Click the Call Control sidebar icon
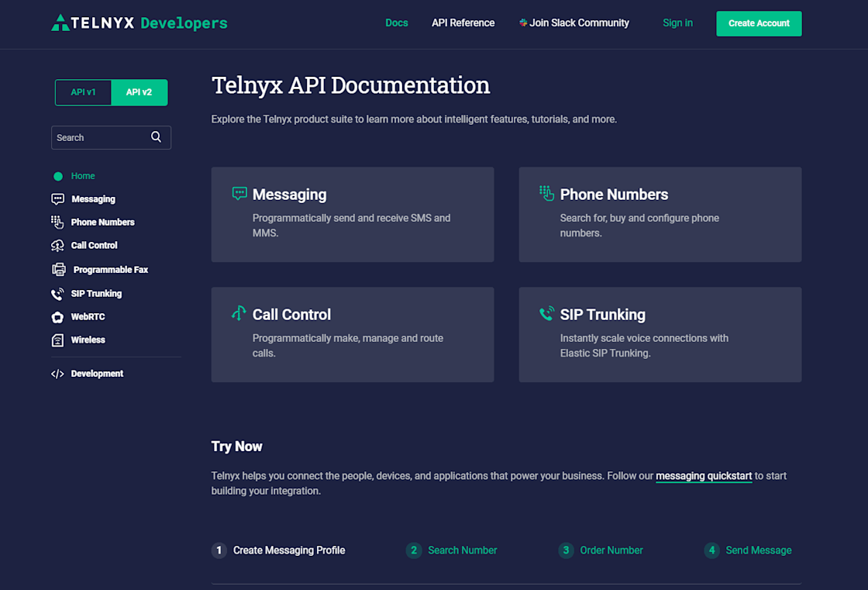The width and height of the screenshot is (868, 590). tap(57, 246)
